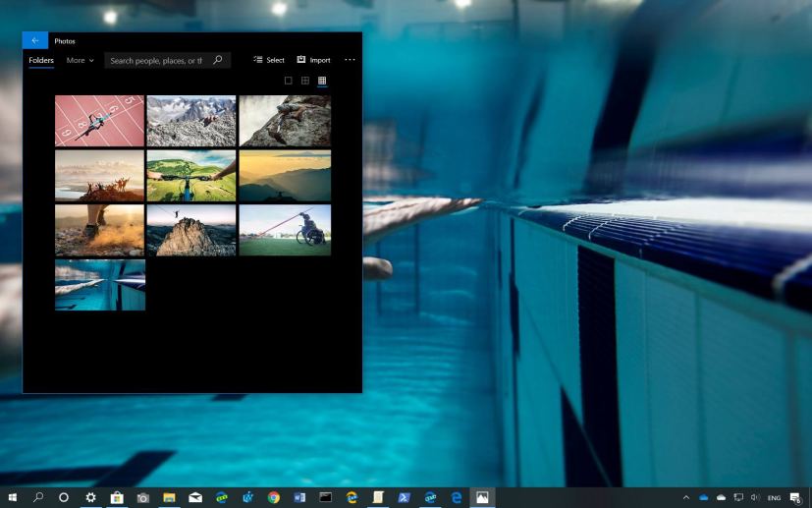Open the underwater swimming pool photo
The width and height of the screenshot is (812, 508).
[x=100, y=285]
